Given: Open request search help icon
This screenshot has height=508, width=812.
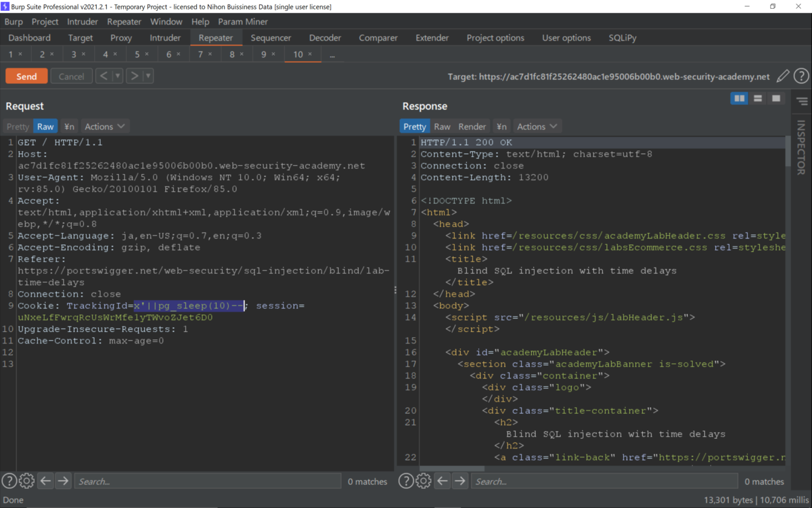Looking at the screenshot, I should (9, 481).
